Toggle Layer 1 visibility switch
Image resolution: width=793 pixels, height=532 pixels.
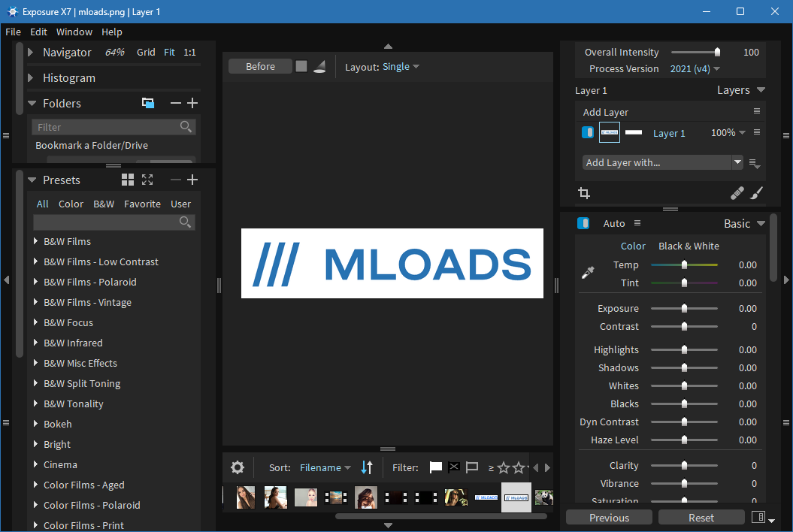588,132
